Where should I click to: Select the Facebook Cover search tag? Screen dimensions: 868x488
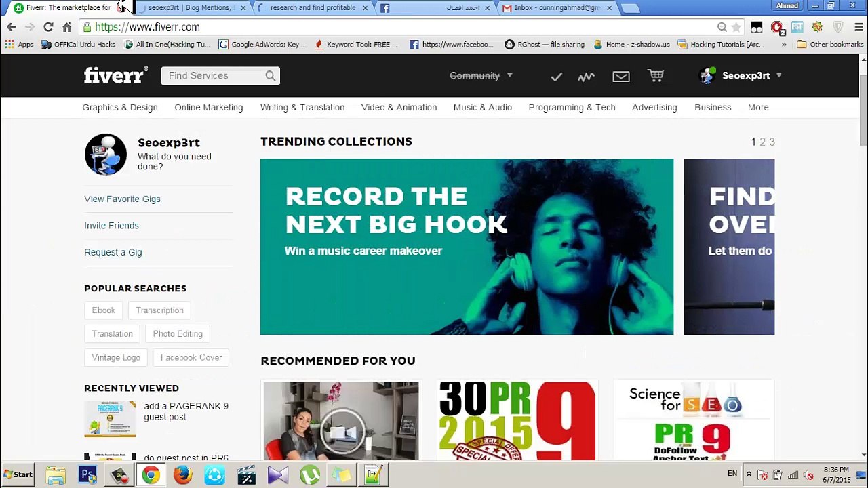point(191,357)
